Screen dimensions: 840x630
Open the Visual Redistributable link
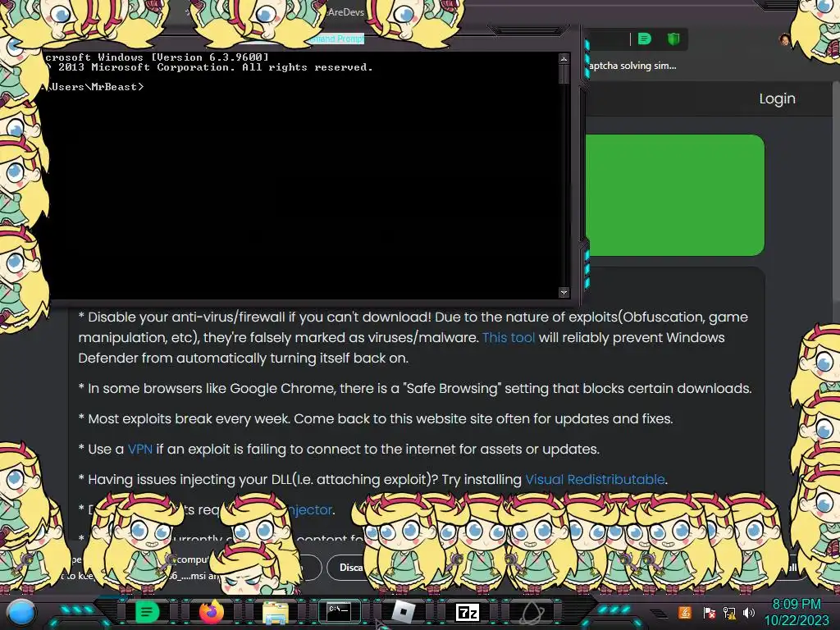coord(595,479)
